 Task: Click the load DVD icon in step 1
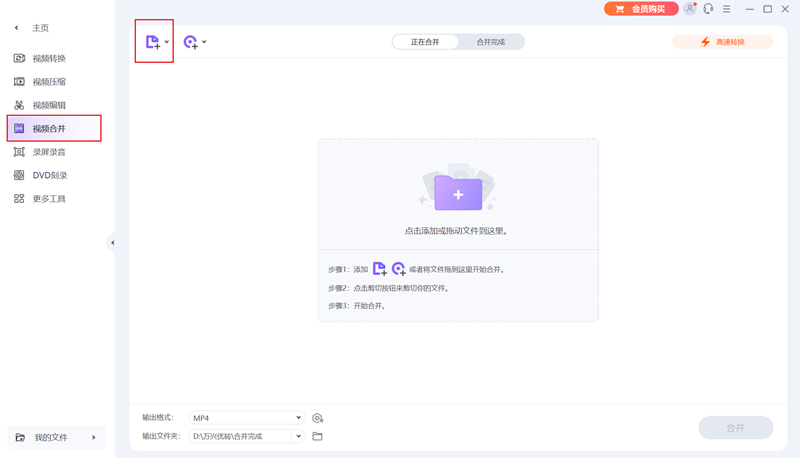point(398,269)
